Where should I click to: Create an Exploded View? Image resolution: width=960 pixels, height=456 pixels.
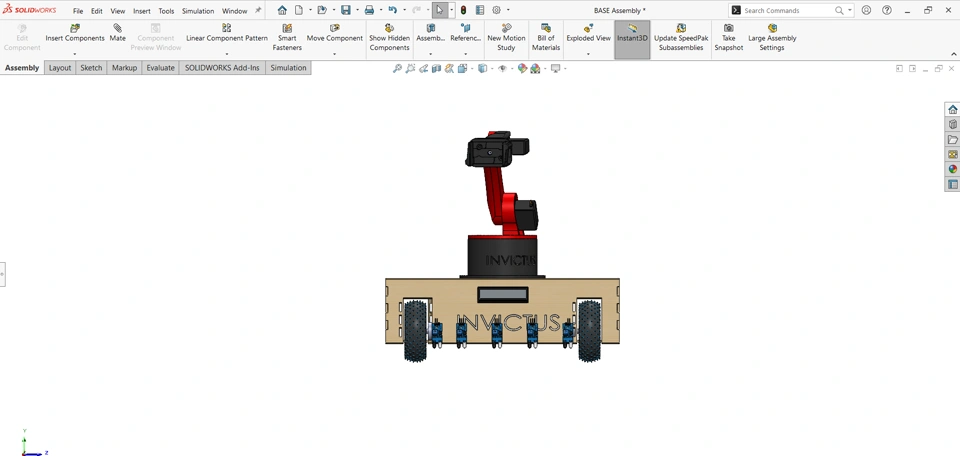(x=588, y=32)
